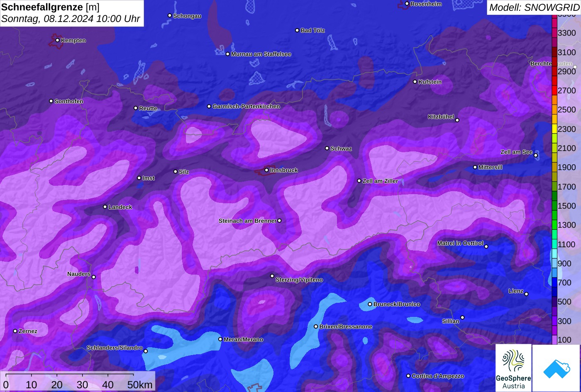Click the 2100 legend value
The image size is (581, 392).
pos(567,148)
